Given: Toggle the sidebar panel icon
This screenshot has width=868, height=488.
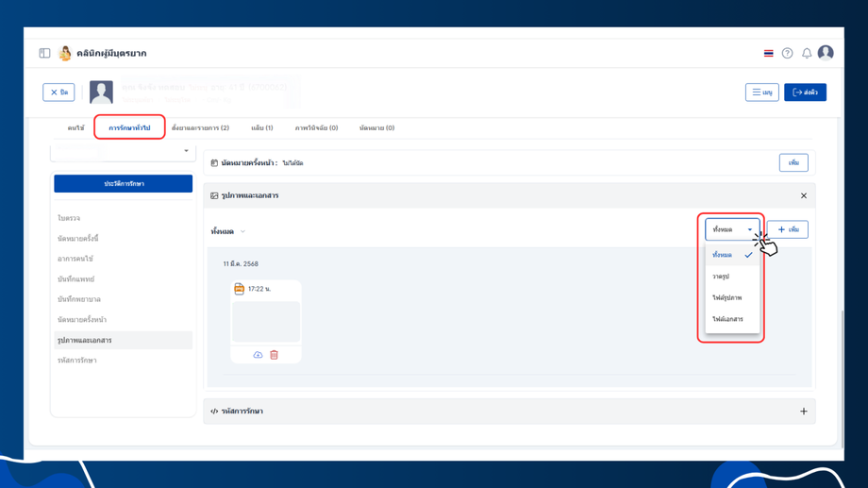Looking at the screenshot, I should (45, 53).
